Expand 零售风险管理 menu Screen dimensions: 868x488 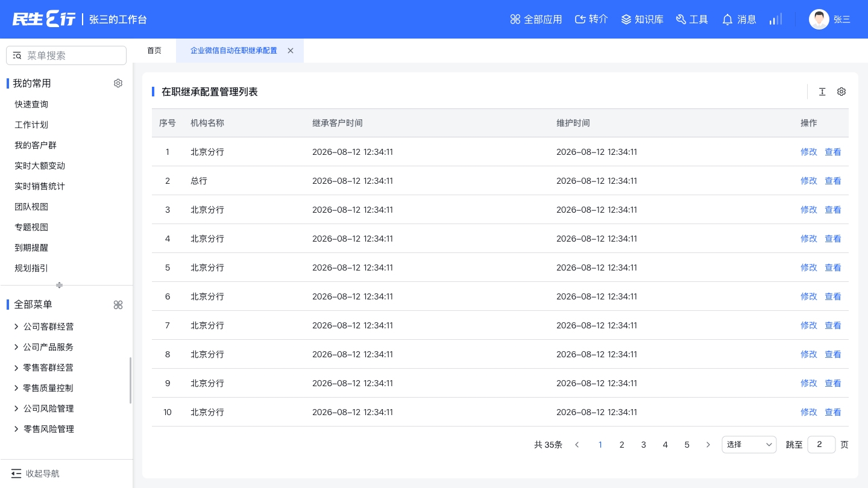tap(16, 429)
